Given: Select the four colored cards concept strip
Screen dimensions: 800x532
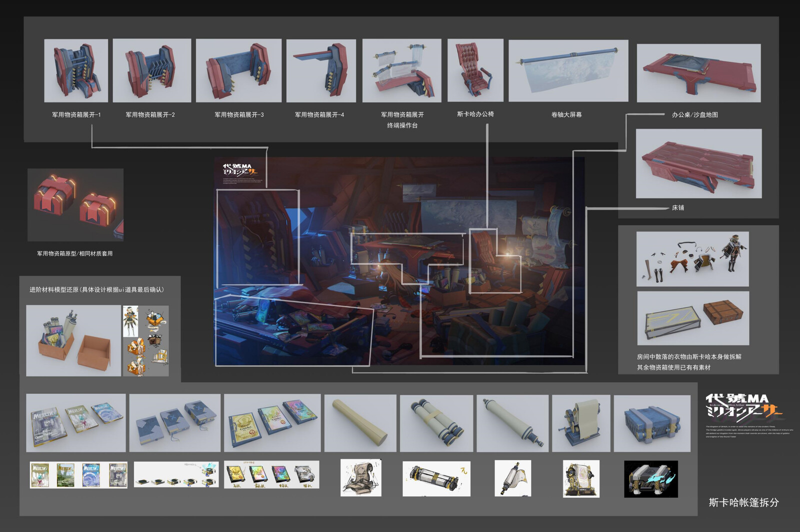Looking at the screenshot, I should tap(271, 475).
